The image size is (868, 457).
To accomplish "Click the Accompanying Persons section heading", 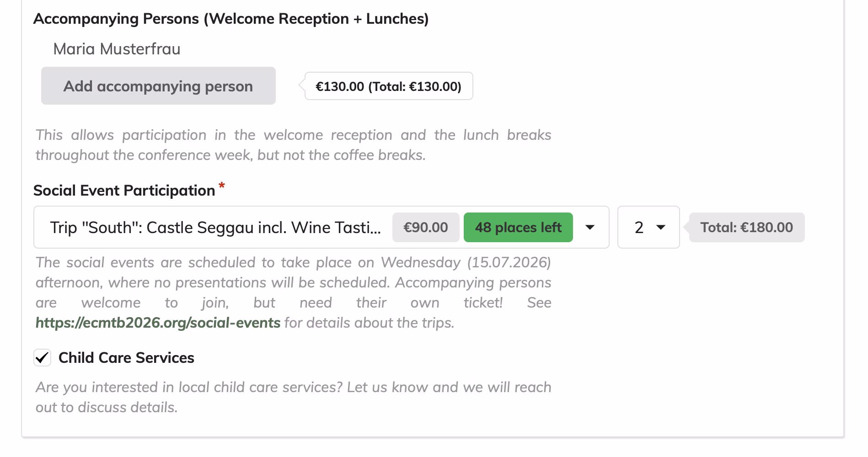I will tap(231, 19).
